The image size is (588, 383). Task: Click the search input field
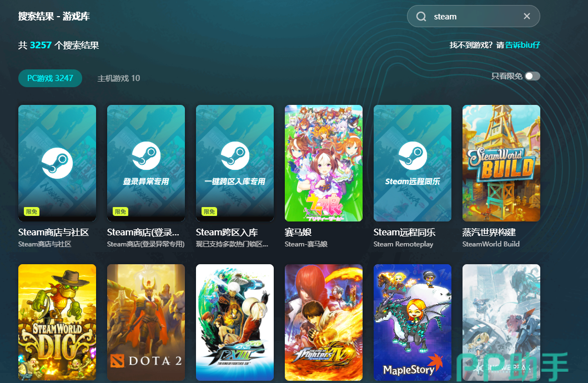(x=472, y=17)
